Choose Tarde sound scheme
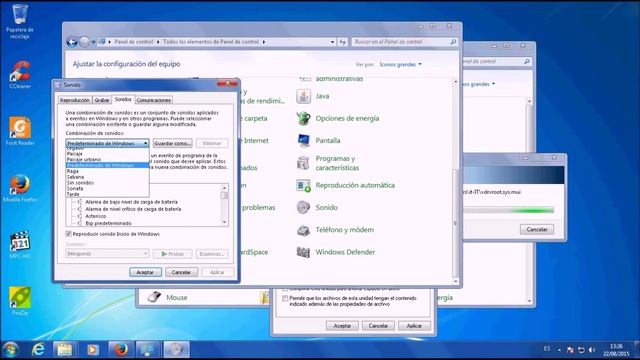Image resolution: width=640 pixels, height=360 pixels. click(x=107, y=194)
